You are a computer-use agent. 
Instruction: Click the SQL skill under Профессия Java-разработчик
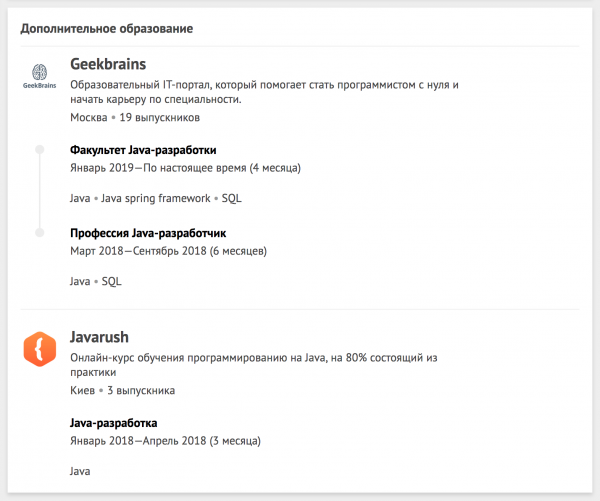[x=111, y=281]
